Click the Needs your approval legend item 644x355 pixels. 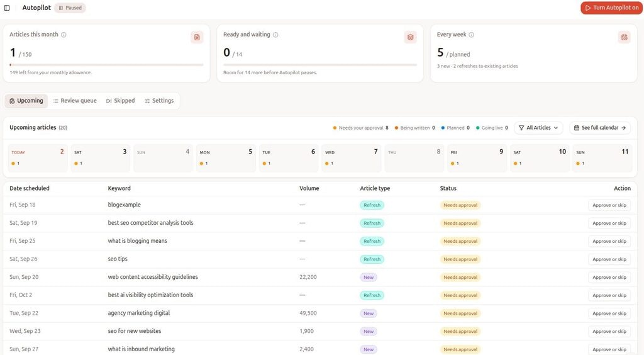pyautogui.click(x=360, y=128)
